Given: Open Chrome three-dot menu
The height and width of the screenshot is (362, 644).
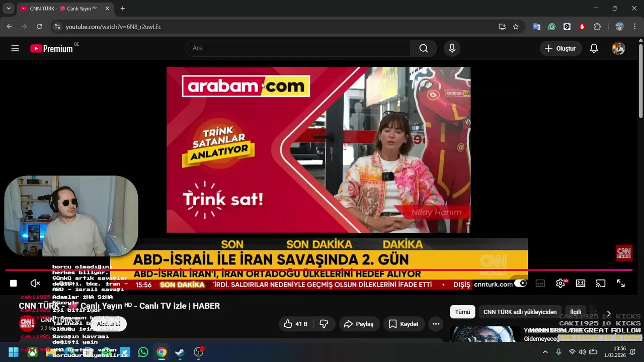Looking at the screenshot, I should click(634, 27).
